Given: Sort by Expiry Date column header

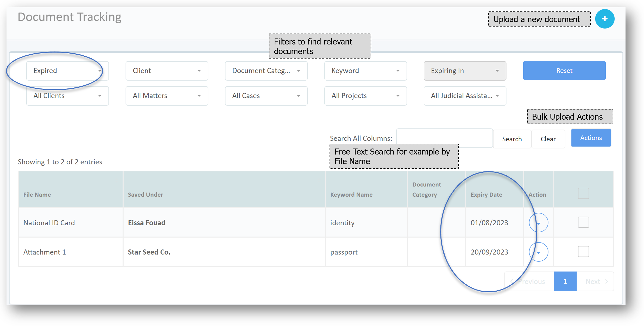Looking at the screenshot, I should tap(486, 195).
